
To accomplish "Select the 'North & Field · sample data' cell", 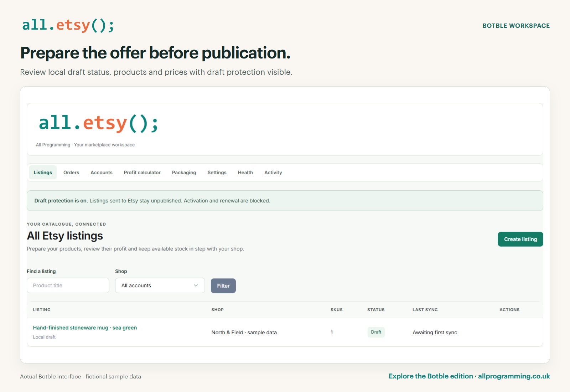I will pyautogui.click(x=244, y=332).
